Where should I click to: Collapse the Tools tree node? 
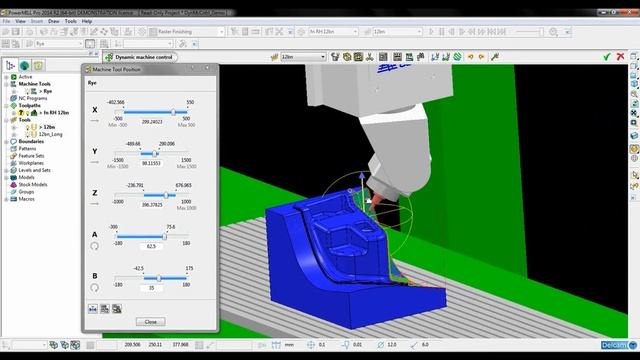click(6, 120)
